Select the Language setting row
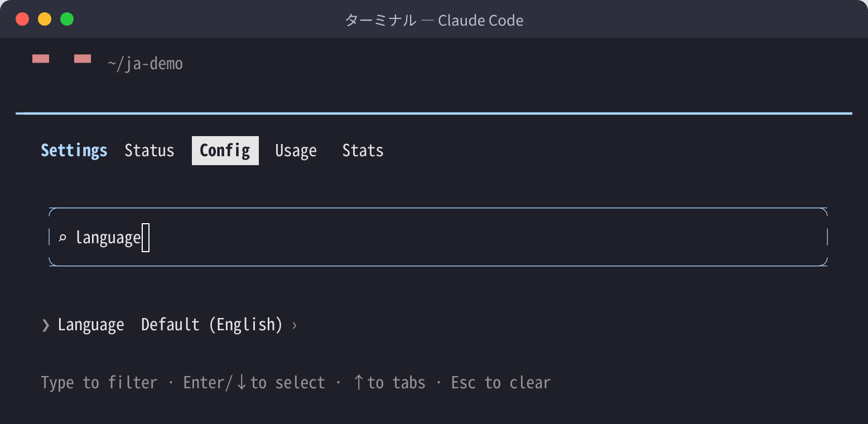 (169, 325)
